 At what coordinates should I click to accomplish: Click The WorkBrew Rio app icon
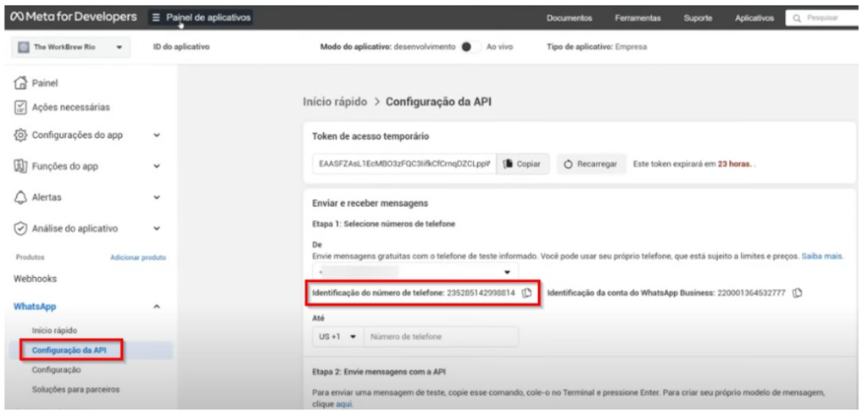(23, 47)
